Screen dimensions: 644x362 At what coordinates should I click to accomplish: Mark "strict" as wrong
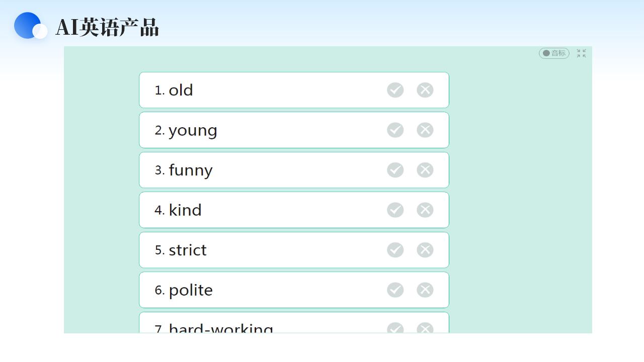coord(425,250)
